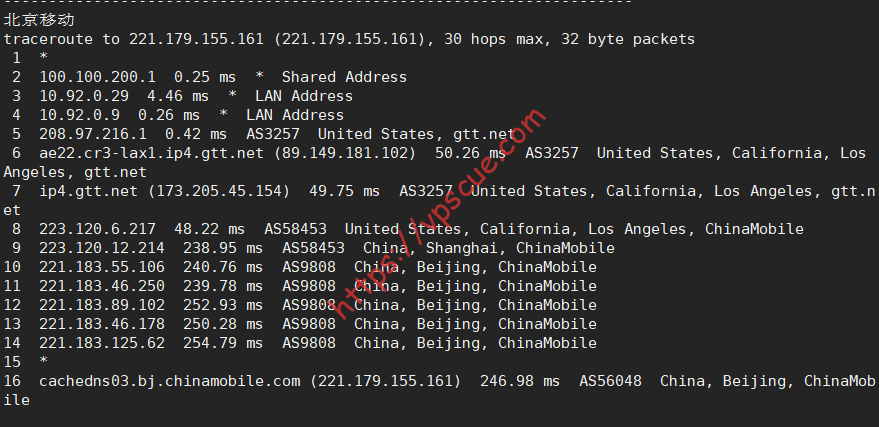Click the traceroute target IP 221.179.155.161

coord(196,39)
